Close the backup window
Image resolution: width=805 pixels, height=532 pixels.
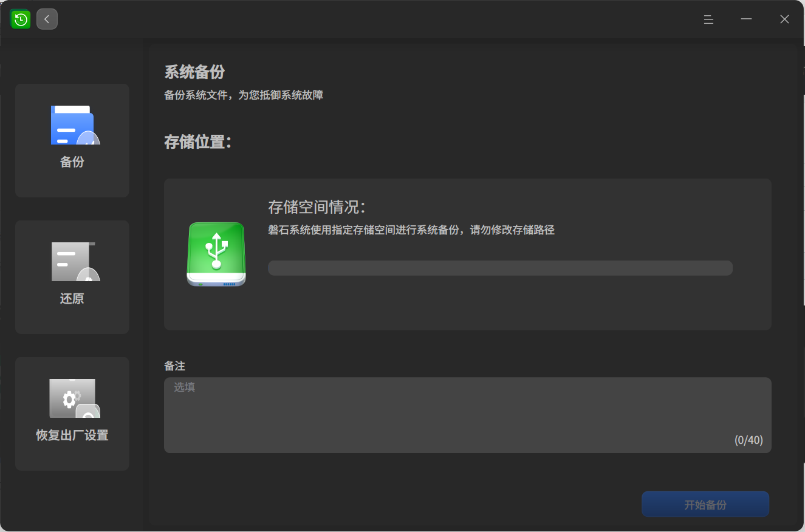coord(784,19)
